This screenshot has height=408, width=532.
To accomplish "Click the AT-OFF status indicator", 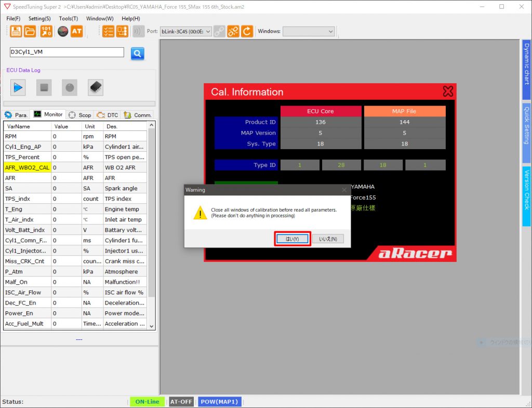I will click(181, 402).
